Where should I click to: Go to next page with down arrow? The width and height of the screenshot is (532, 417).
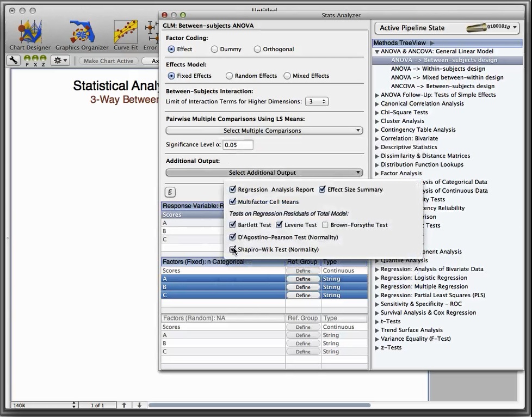click(x=139, y=405)
